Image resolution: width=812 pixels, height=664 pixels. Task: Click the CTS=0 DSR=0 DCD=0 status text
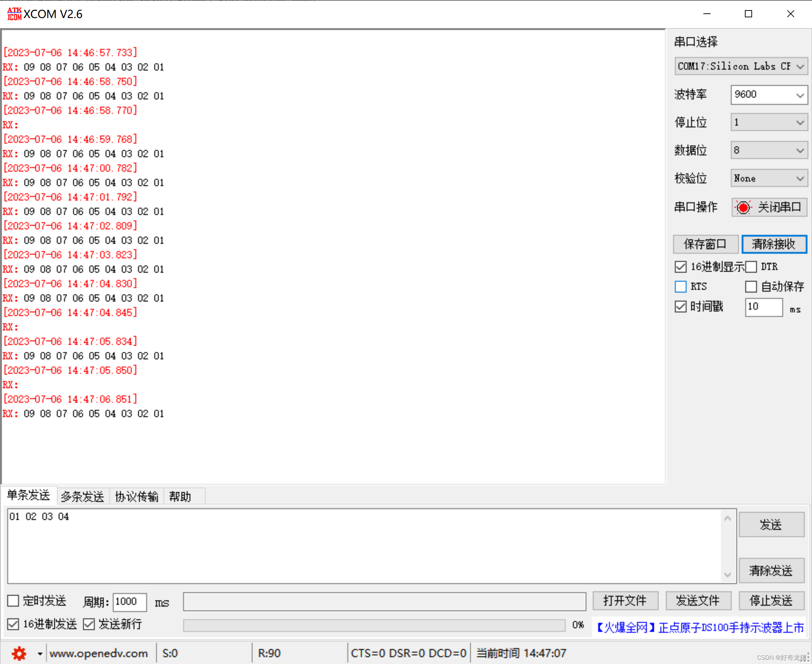click(x=409, y=653)
